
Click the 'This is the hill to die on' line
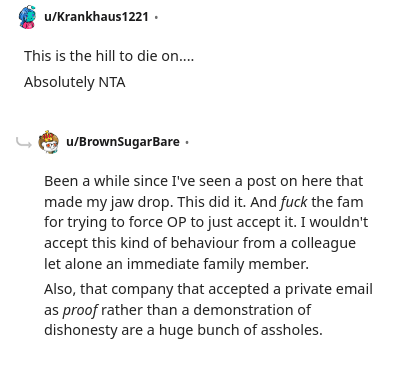coord(109,56)
